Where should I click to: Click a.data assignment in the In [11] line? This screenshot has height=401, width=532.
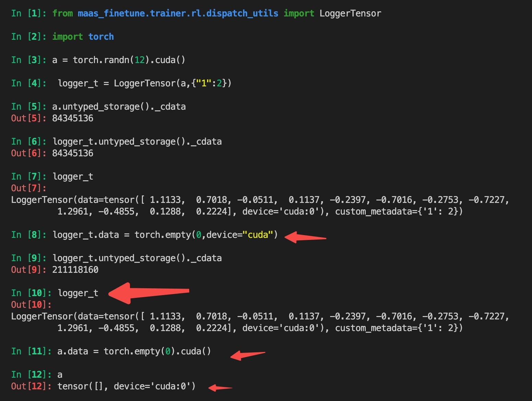(x=73, y=351)
